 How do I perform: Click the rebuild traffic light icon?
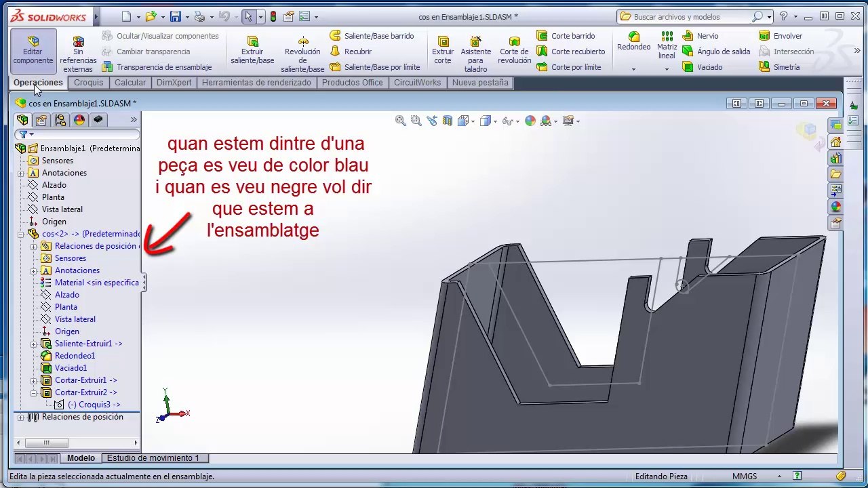click(273, 17)
